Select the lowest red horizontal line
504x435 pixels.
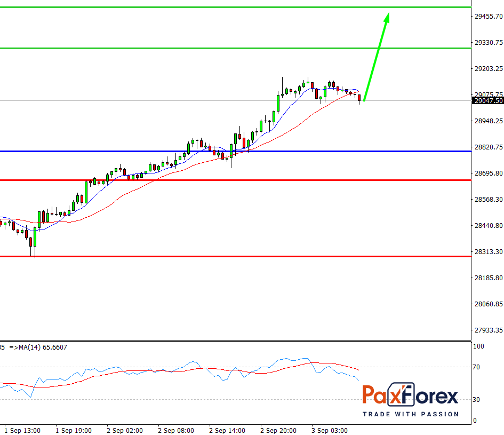(x=236, y=256)
